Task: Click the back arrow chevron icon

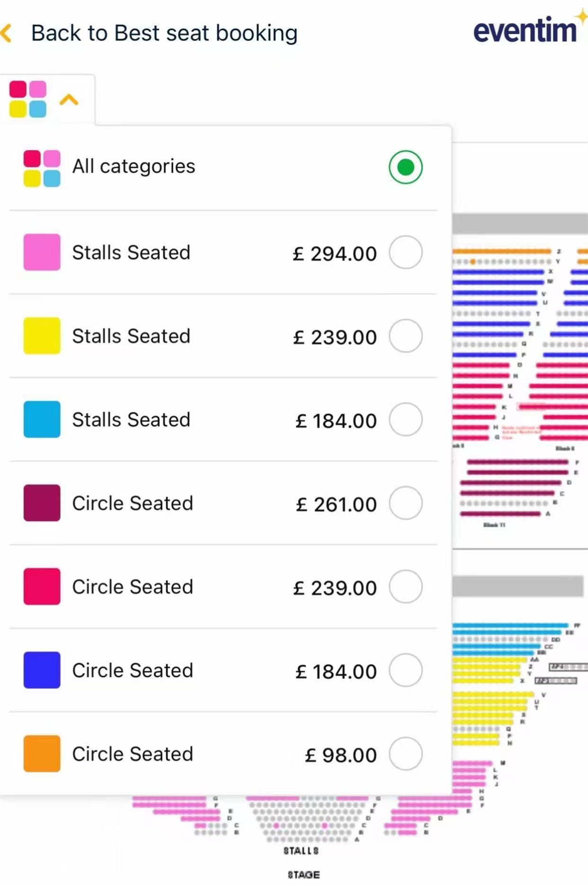Action: [x=6, y=34]
